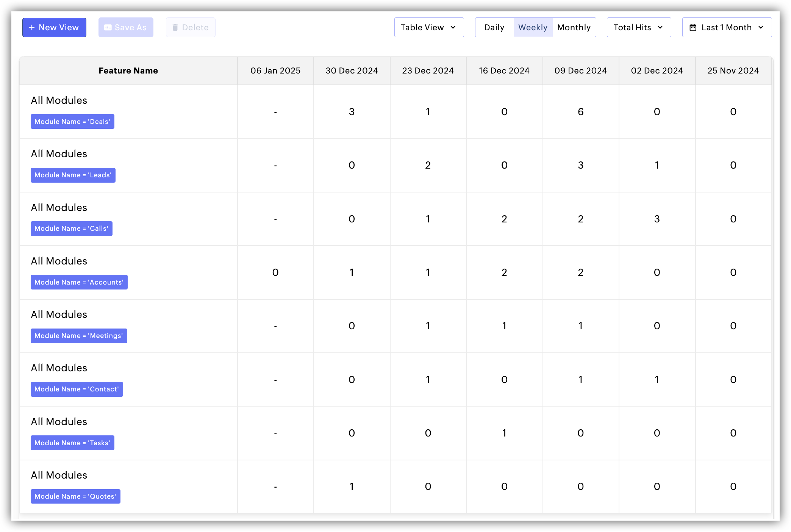Click the Deals value 6 under 09 Dec 2024
The image size is (791, 532).
(x=580, y=112)
